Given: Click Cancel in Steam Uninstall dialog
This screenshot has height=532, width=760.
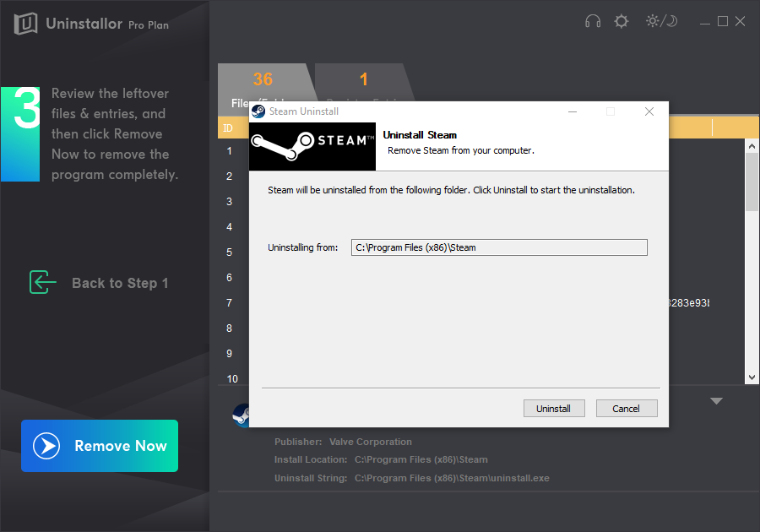Looking at the screenshot, I should pyautogui.click(x=627, y=409).
